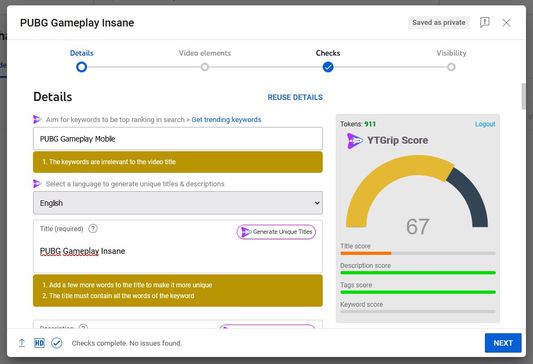This screenshot has height=364, width=533.
Task: Click the YTGrip logo beside Score
Action: coord(355,140)
